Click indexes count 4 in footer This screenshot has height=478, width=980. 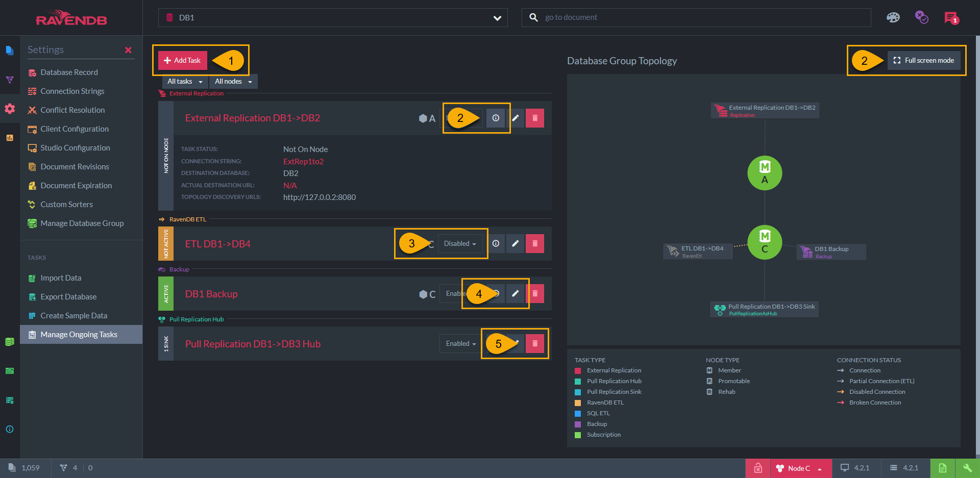69,468
